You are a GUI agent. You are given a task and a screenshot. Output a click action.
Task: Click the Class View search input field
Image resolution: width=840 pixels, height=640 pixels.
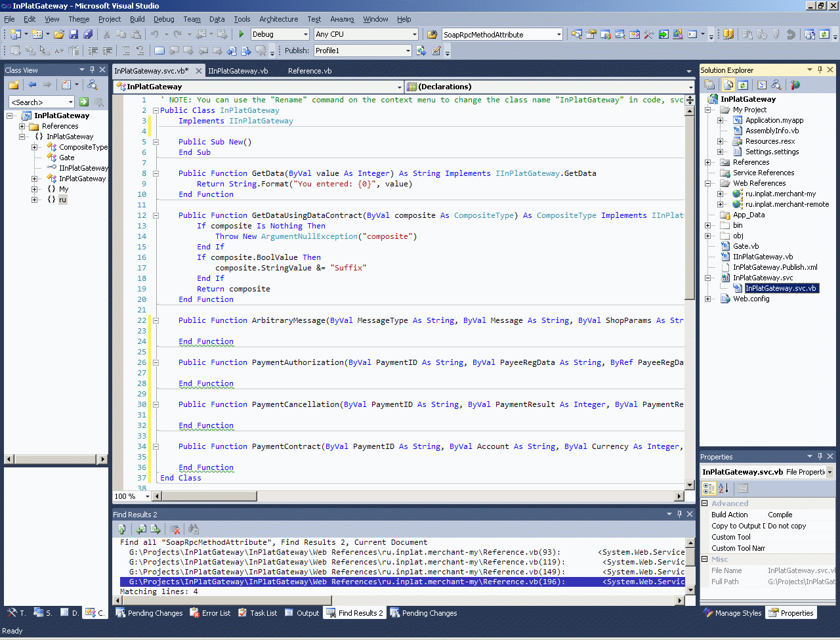click(x=38, y=102)
